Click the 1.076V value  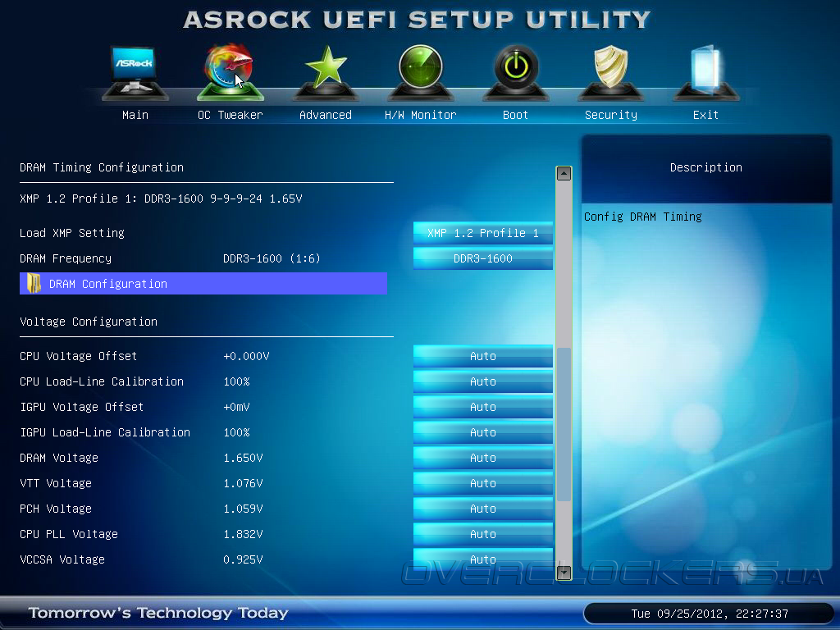(243, 483)
